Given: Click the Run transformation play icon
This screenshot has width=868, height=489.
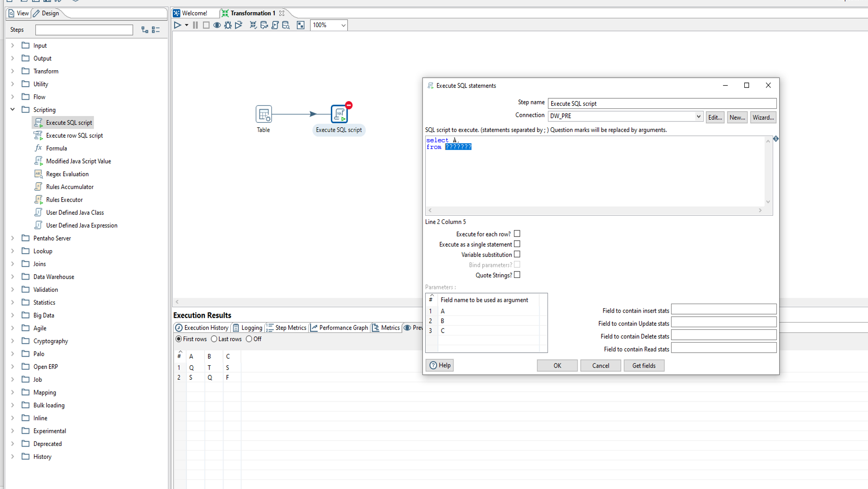Looking at the screenshot, I should [178, 25].
